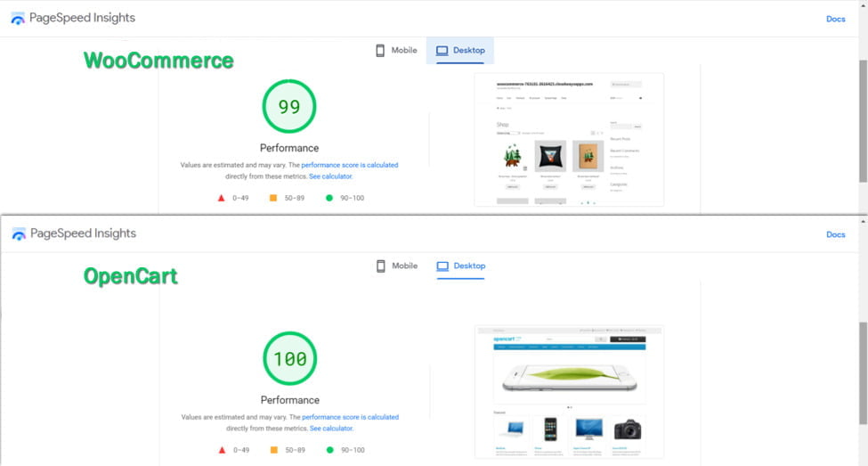Open the Docs link in the OpenCart report header

(835, 234)
